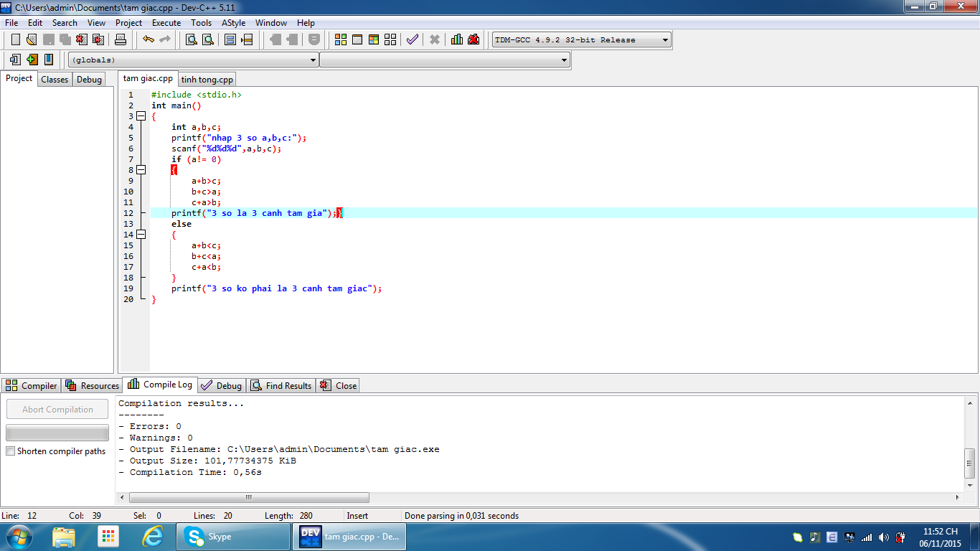Open the Window menu
Viewport: 980px width, 551px height.
pyautogui.click(x=271, y=23)
